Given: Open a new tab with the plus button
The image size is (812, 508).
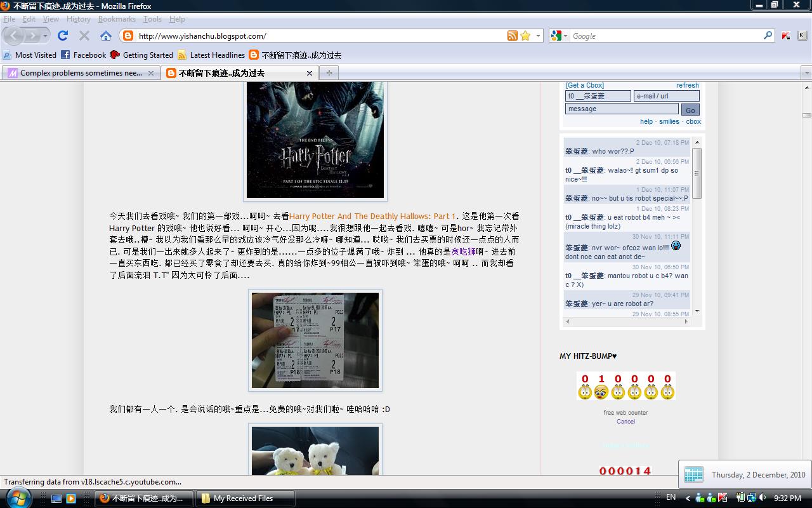Looking at the screenshot, I should point(329,73).
